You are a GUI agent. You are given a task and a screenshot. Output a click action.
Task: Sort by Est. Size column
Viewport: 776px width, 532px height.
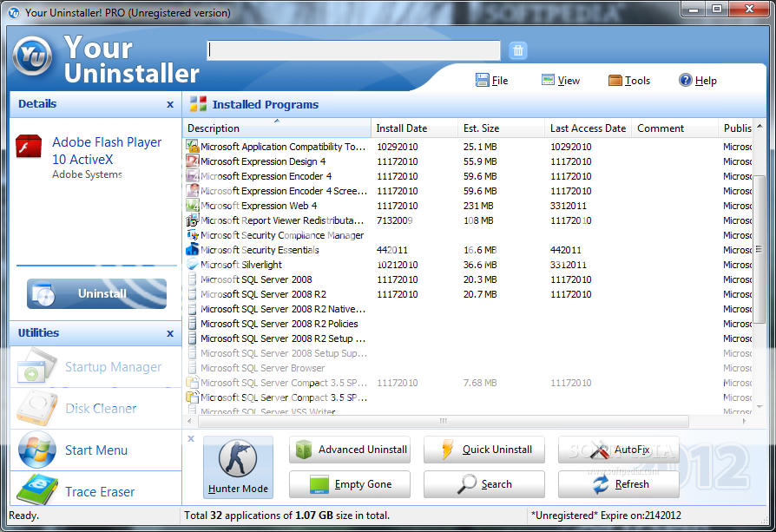coord(502,128)
